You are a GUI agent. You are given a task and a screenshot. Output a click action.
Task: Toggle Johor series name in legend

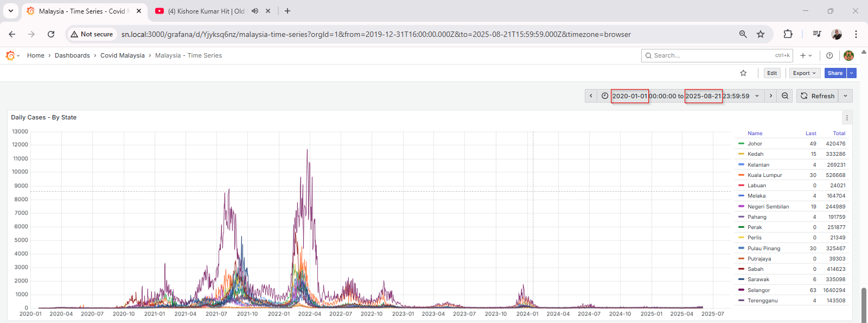(x=755, y=144)
